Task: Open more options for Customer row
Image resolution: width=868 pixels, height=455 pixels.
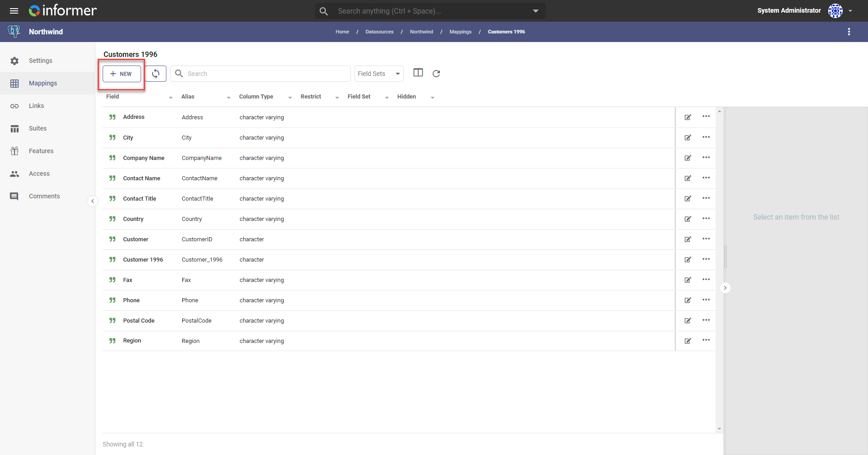Action: click(x=706, y=239)
